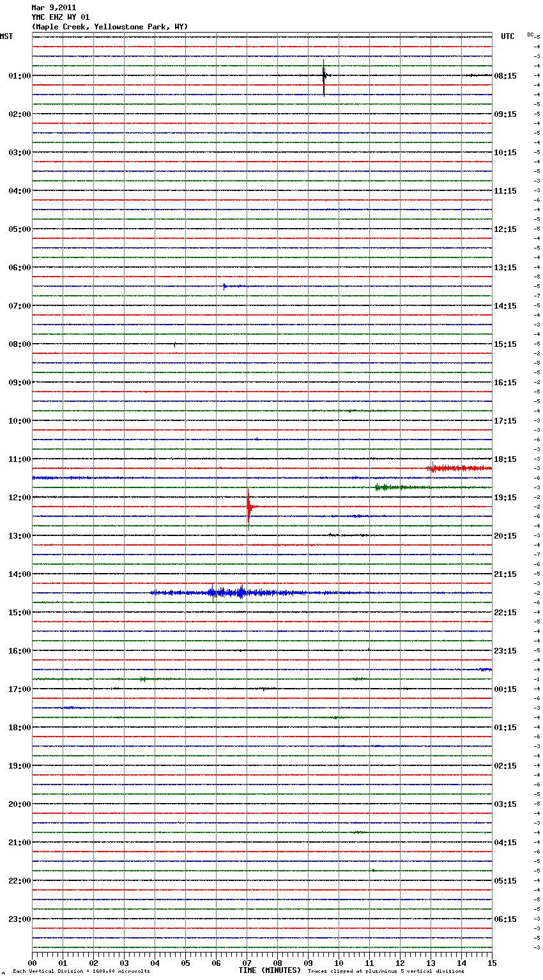543x980 pixels.
Task: Click the station code 'YMC EHZ WY 01'
Action: 61,17
